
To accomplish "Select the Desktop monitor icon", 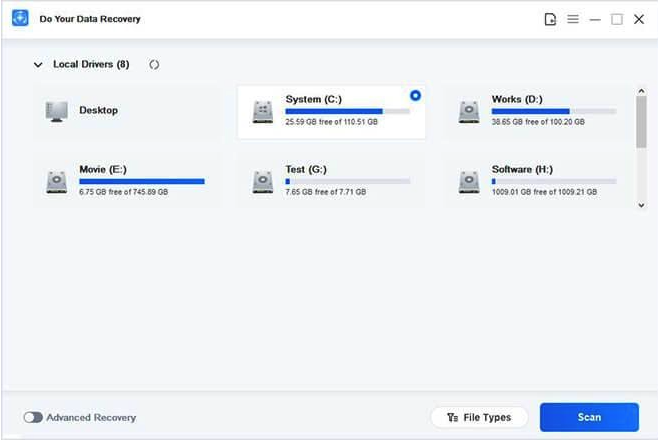I will point(57,111).
